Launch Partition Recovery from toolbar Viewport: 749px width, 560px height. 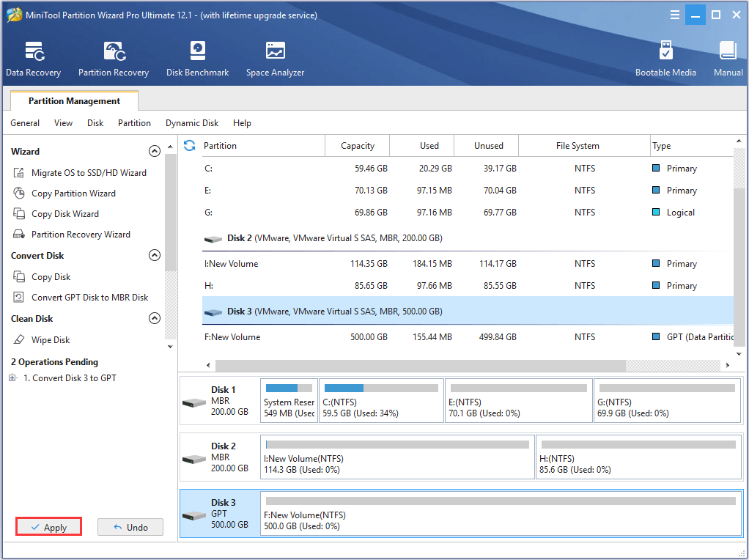114,59
